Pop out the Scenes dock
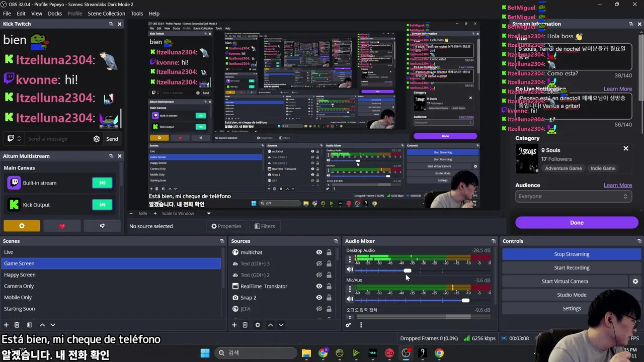The image size is (644, 362). click(222, 241)
